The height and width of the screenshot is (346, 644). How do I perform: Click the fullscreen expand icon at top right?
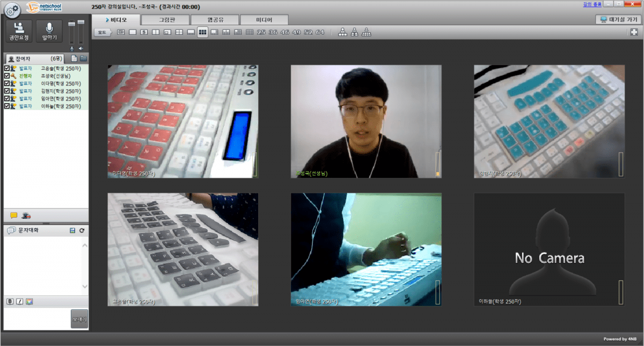point(634,33)
